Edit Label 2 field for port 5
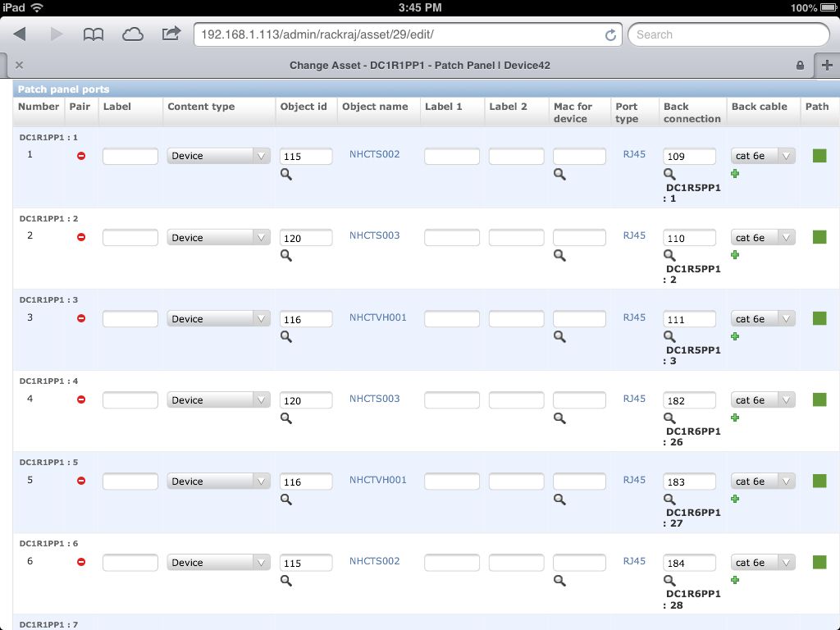Viewport: 840px width, 630px height. tap(516, 481)
